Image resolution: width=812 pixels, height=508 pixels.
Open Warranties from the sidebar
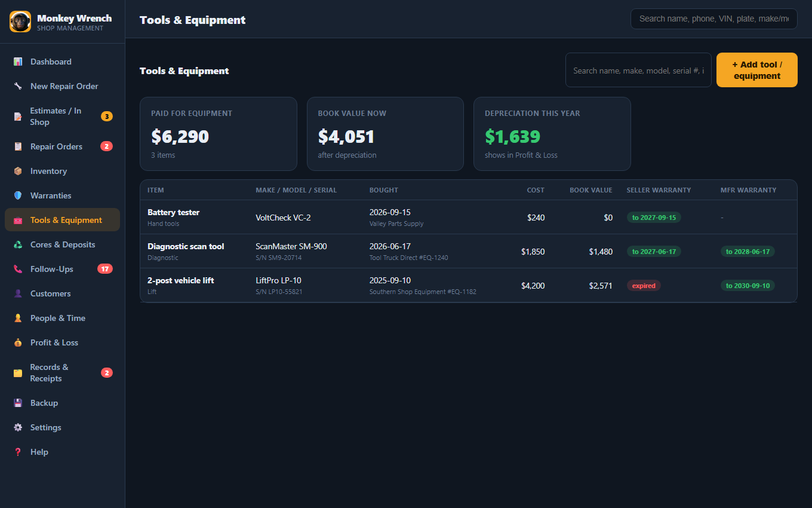click(x=62, y=195)
